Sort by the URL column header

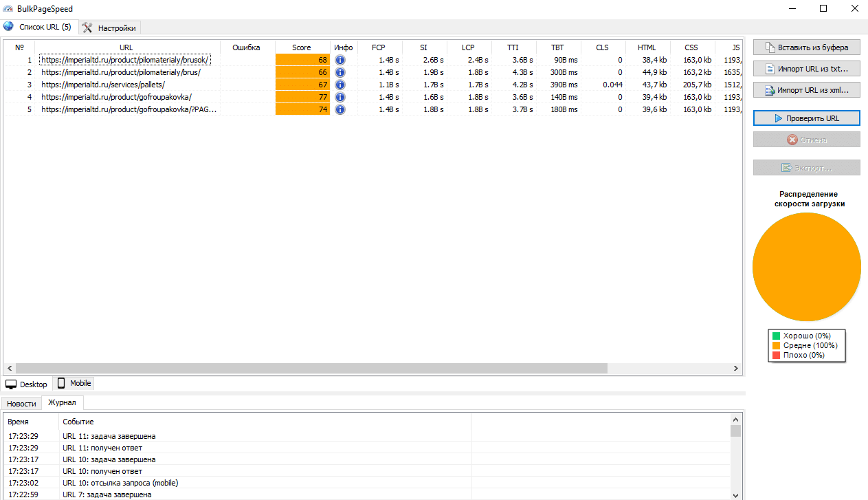pyautogui.click(x=126, y=47)
